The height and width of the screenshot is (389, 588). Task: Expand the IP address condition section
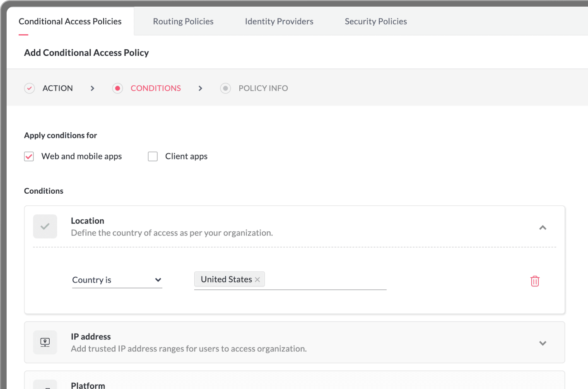tap(542, 343)
